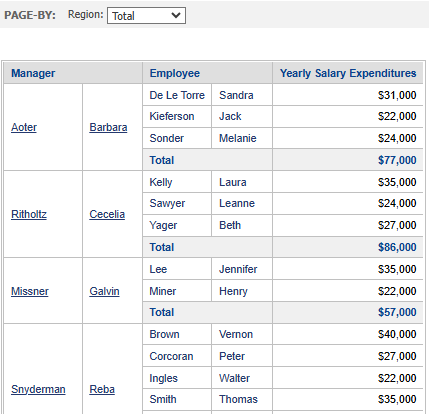Select the Cecelia link
The image size is (429, 414).
[107, 214]
